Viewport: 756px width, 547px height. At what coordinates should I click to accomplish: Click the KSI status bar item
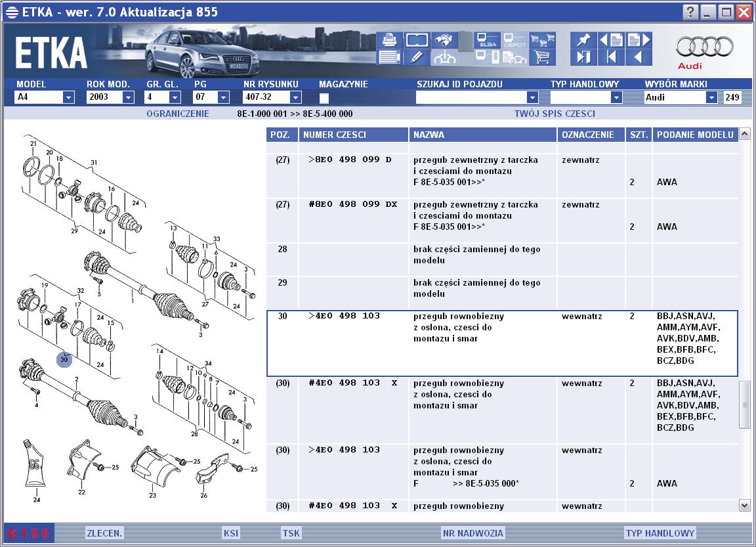pos(231,533)
